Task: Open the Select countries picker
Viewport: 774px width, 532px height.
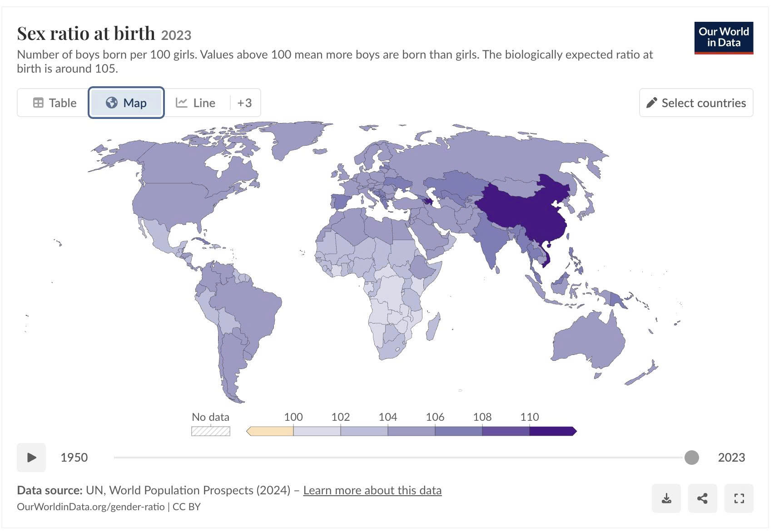Action: 696,103
